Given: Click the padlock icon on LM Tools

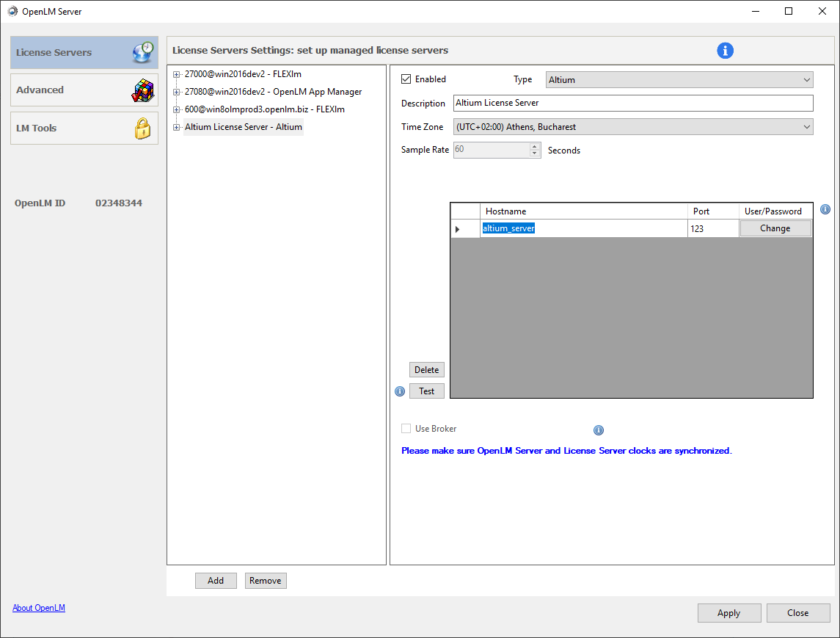Looking at the screenshot, I should 142,128.
